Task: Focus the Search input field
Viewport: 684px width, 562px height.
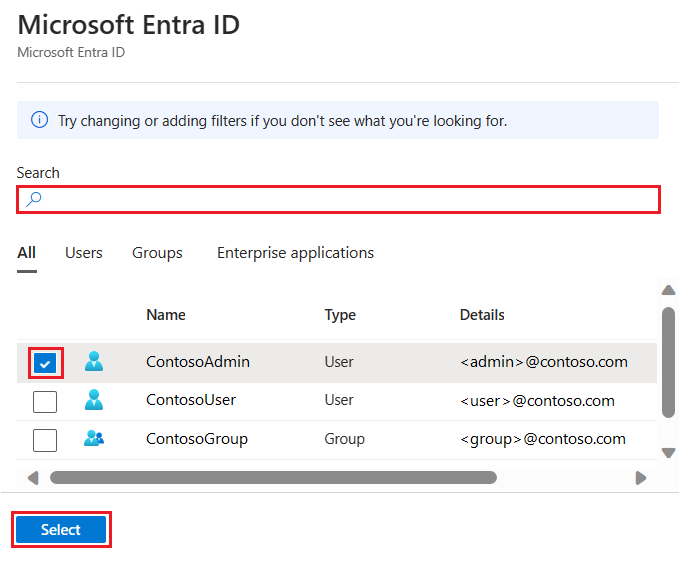Action: click(x=350, y=199)
